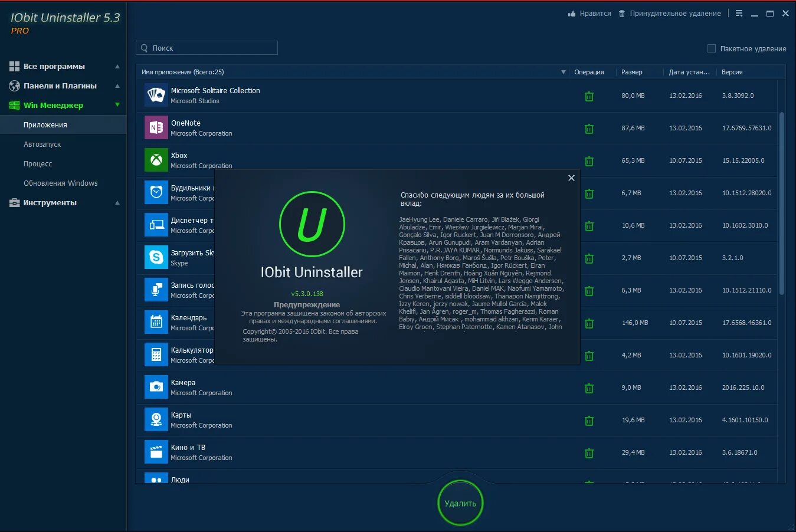The height and width of the screenshot is (532, 796).
Task: Click the thumbs-up Нравится icon
Action: tap(571, 14)
